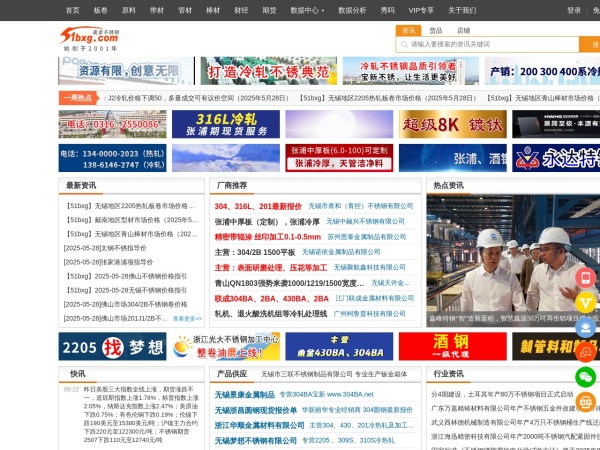Open 张浦中厚板(6.0-100)可定制 ad
This screenshot has width=600, height=450.
(339, 158)
